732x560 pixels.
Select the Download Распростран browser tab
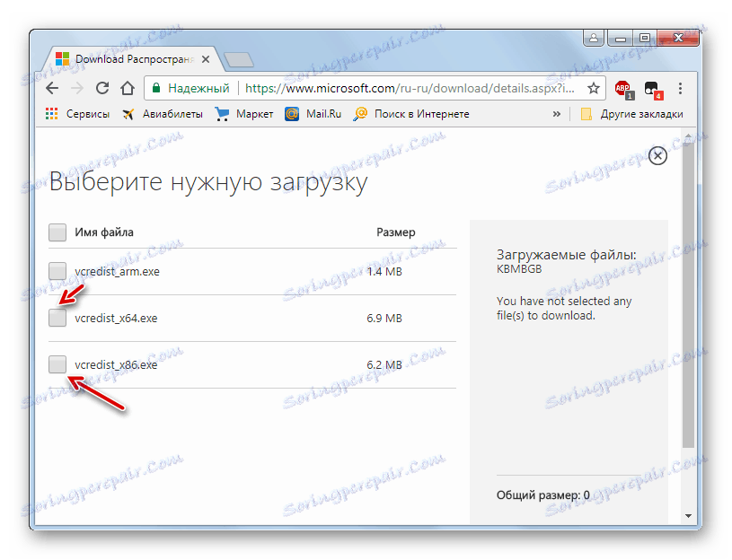pos(133,59)
